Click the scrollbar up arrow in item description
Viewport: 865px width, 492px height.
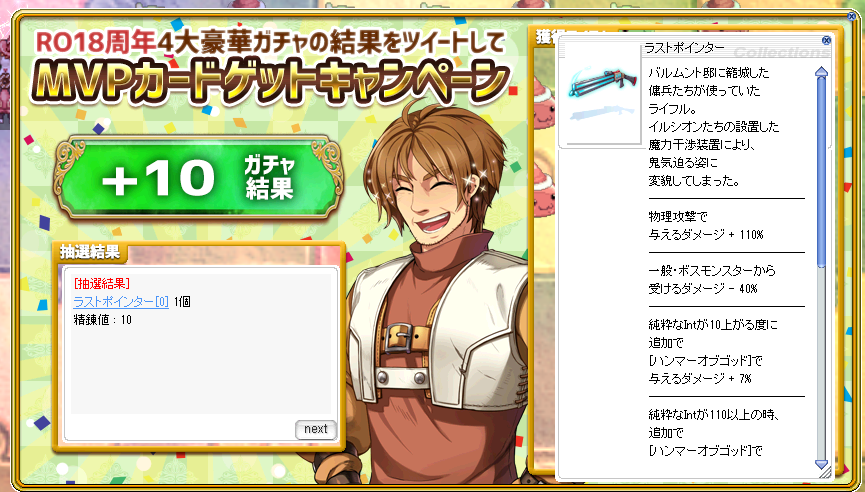pos(821,72)
